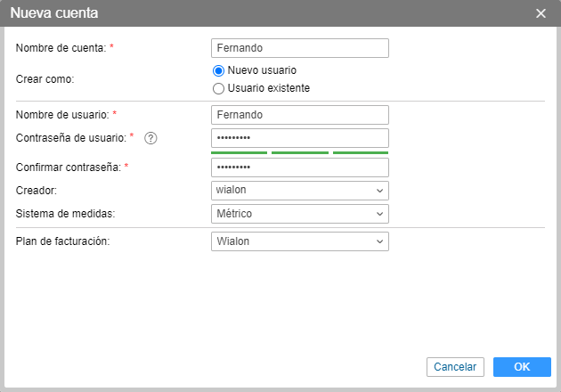Focus the Nombre de cuenta field
The height and width of the screenshot is (392, 561).
[x=300, y=48]
